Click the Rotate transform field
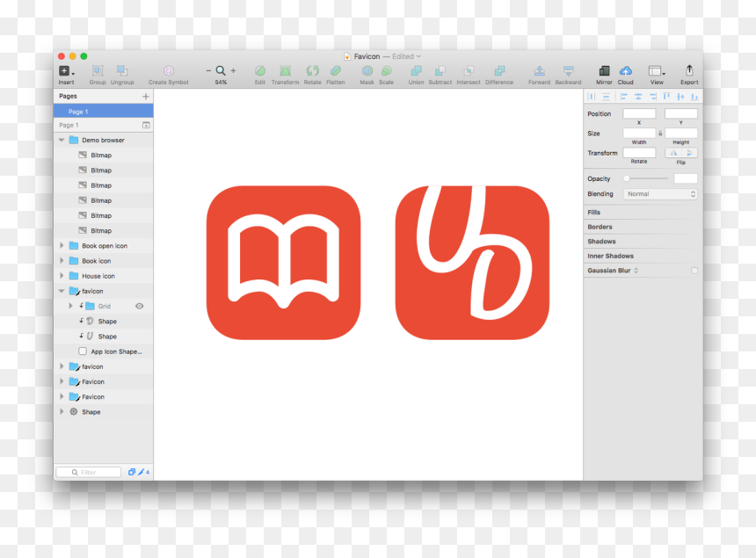Viewport: 756px width, 558px height. click(x=639, y=153)
